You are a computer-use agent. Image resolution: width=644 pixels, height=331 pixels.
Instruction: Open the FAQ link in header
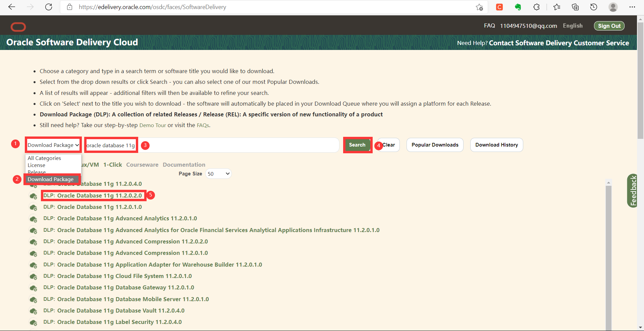coord(489,26)
